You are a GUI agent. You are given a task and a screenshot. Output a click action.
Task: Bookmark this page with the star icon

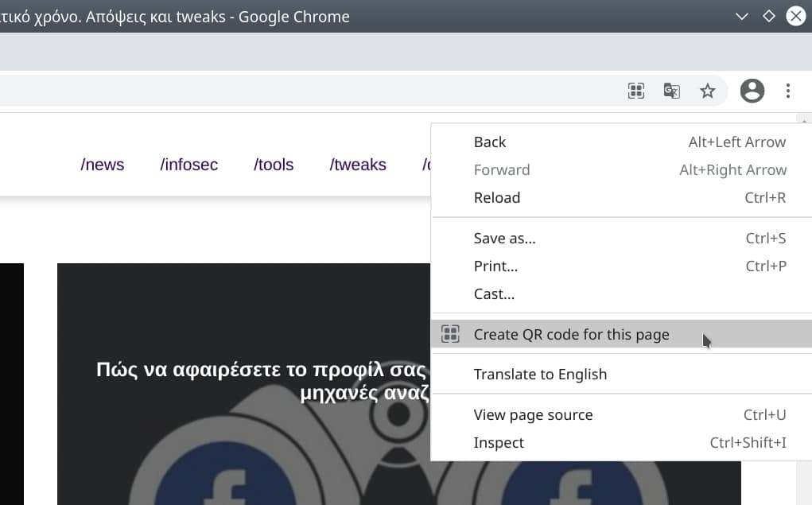click(707, 91)
